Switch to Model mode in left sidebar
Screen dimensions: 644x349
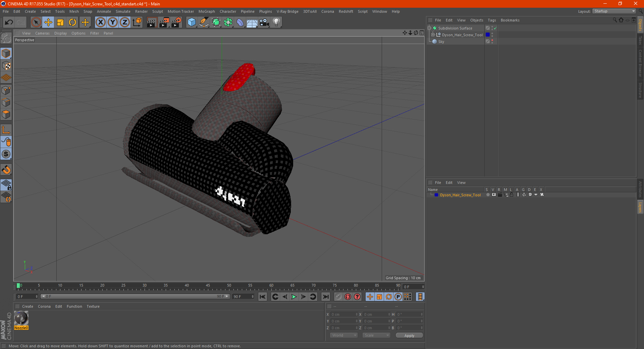tap(6, 53)
